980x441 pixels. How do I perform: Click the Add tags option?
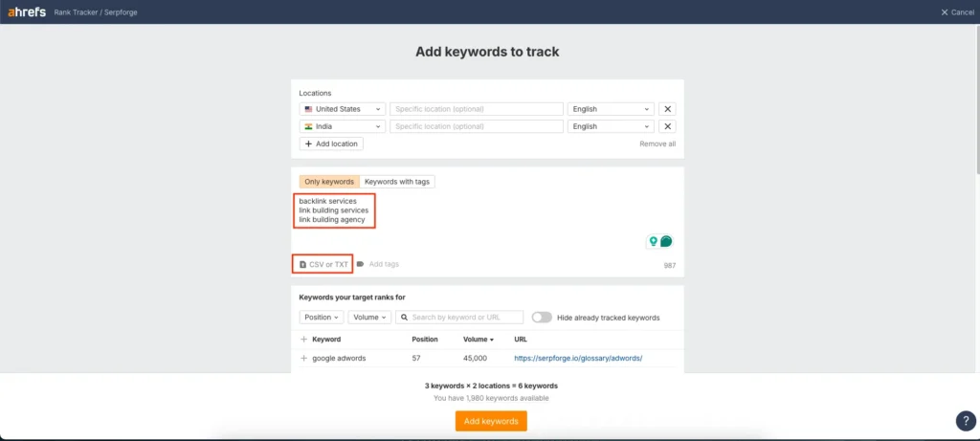(378, 264)
